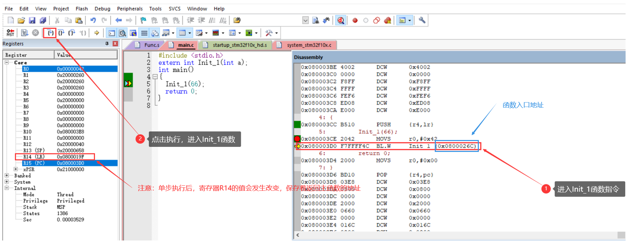644x249 pixels.
Task: Disable all breakpoints
Action: point(376,20)
